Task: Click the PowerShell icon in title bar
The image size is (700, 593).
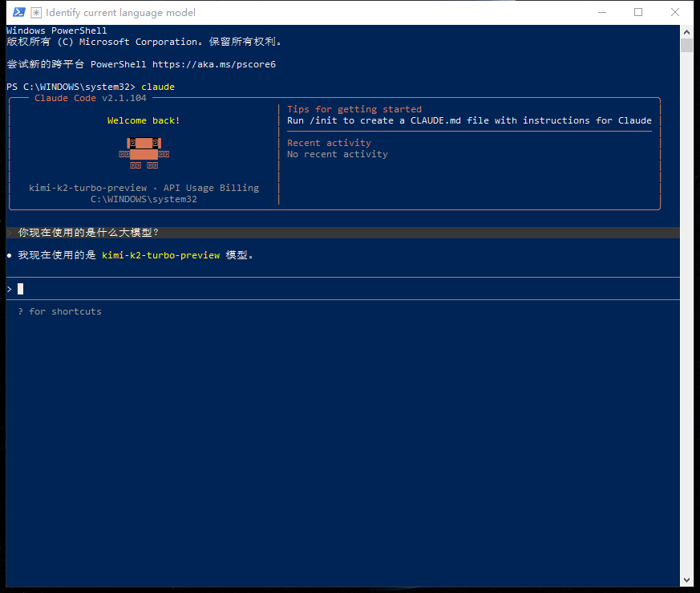Action: click(18, 12)
